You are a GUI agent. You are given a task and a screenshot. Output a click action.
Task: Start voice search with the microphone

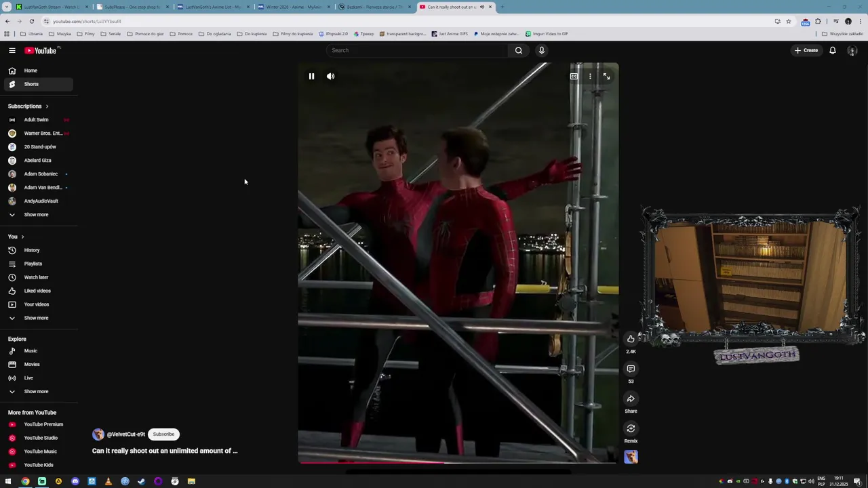pos(541,50)
